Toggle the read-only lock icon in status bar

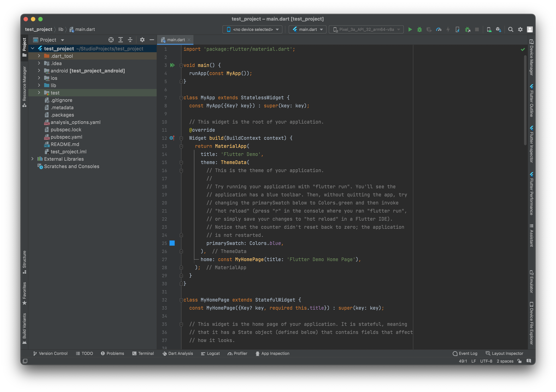(x=519, y=361)
